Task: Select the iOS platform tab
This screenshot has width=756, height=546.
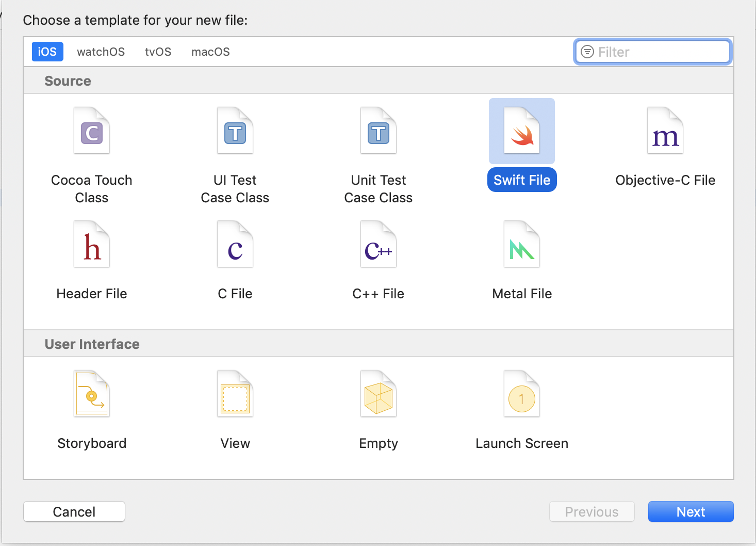Action: [x=47, y=52]
